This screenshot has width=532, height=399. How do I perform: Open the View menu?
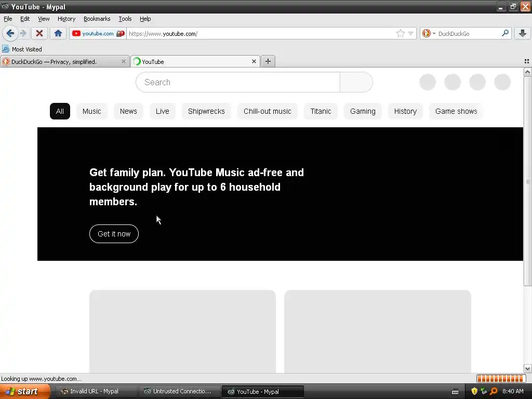pyautogui.click(x=44, y=19)
